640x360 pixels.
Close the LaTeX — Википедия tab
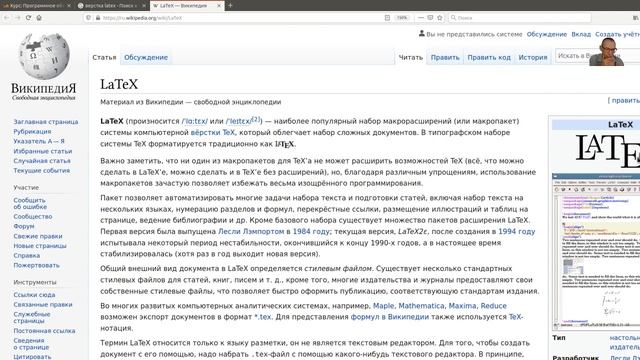click(219, 6)
